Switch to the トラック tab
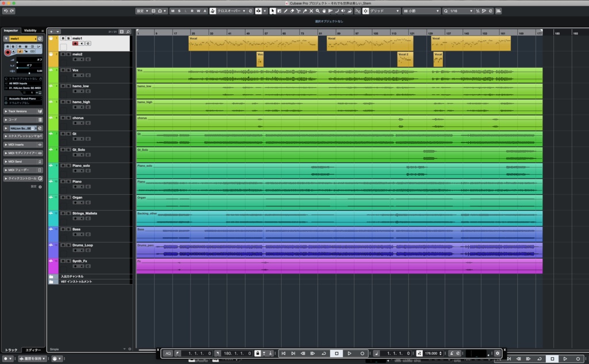The image size is (589, 364). pyautogui.click(x=12, y=350)
